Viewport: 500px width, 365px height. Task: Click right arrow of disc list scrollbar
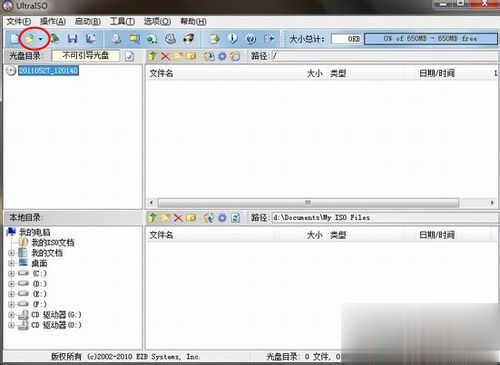pyautogui.click(x=492, y=202)
